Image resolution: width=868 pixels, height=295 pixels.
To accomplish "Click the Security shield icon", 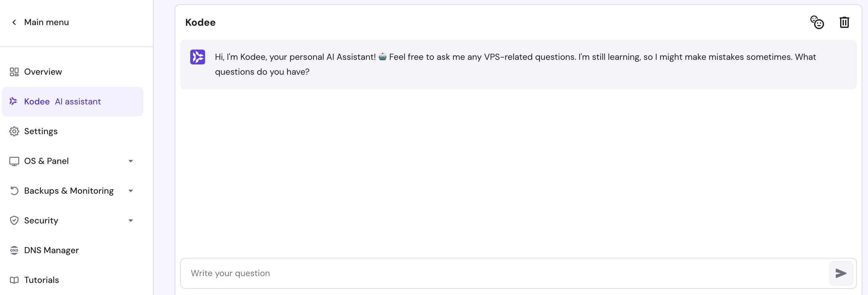I will tap(14, 221).
